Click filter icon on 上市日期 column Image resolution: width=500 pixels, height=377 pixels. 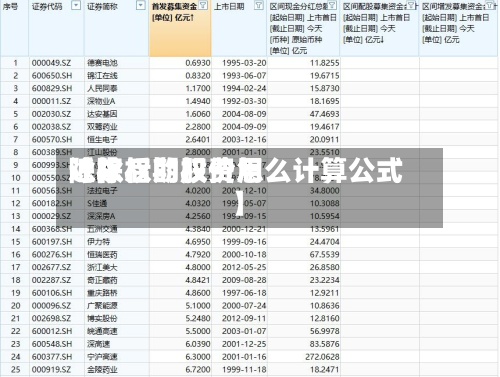point(259,5)
